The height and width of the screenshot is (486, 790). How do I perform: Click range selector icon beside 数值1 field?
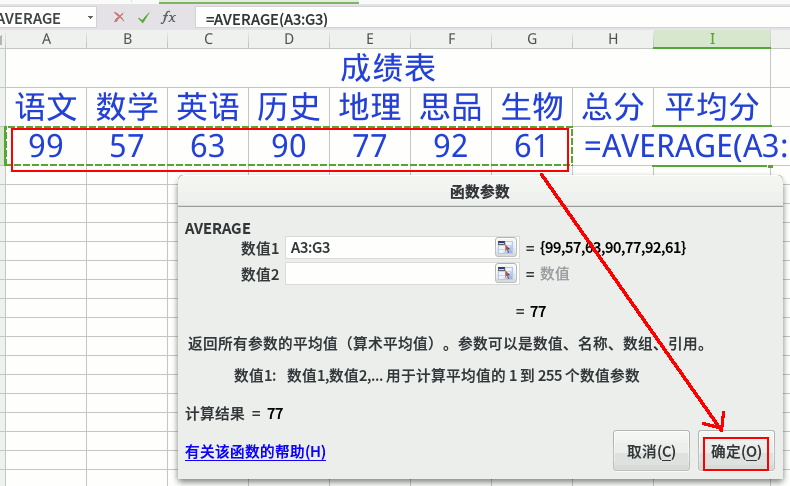pyautogui.click(x=505, y=247)
